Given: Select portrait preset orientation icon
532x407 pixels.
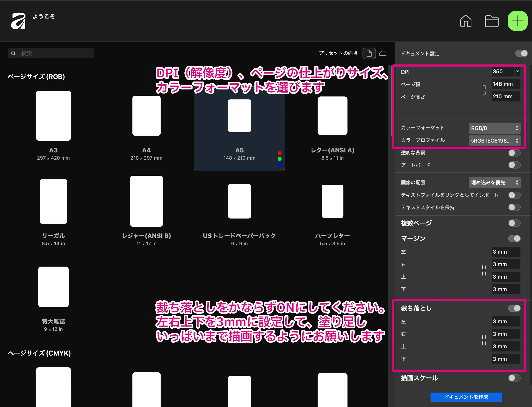Looking at the screenshot, I should coord(369,53).
